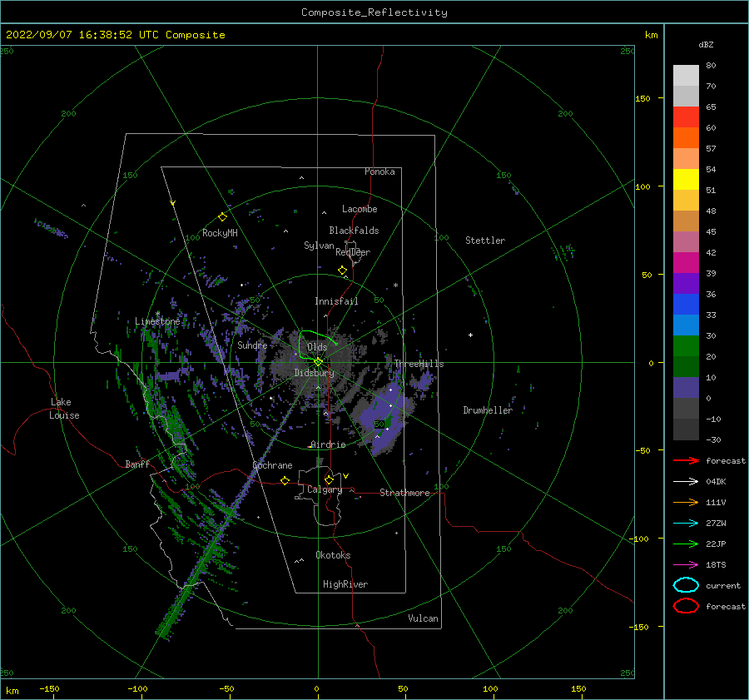
Task: Click the yellow diamond marker below Cochrane
Action: tap(285, 480)
